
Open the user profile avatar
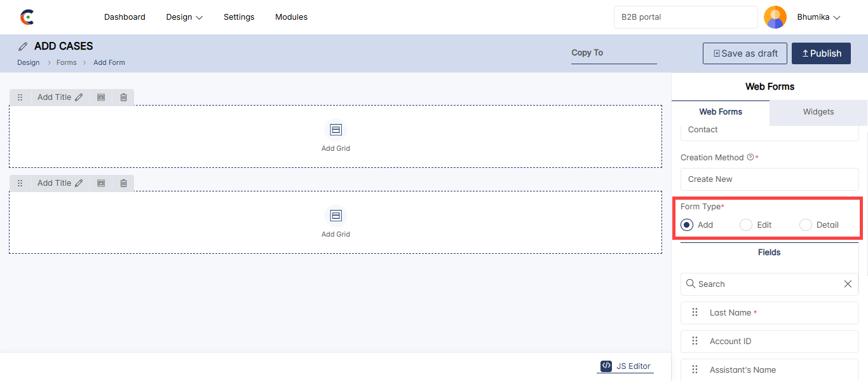[775, 17]
